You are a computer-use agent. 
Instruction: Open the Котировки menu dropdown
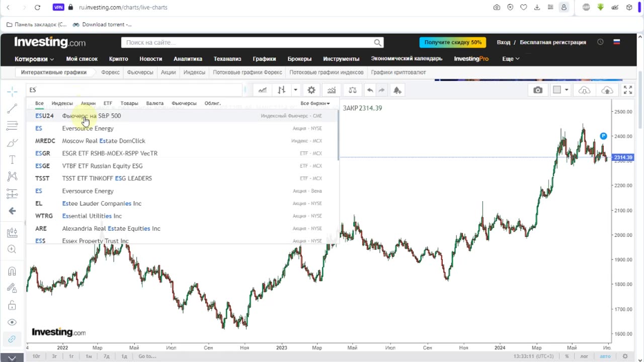(34, 59)
